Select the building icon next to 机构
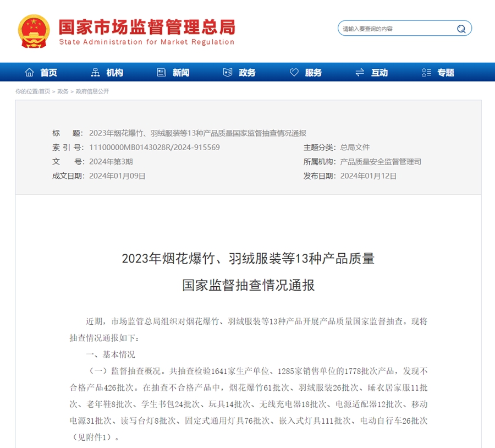495x448 pixels. pyautogui.click(x=95, y=72)
